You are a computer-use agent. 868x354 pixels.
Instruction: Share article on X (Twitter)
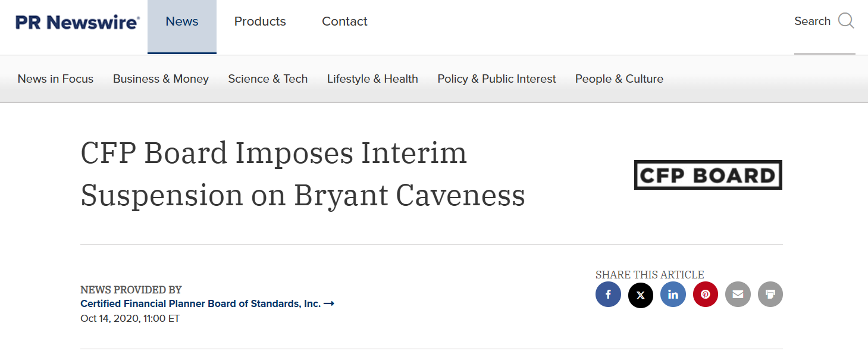[x=641, y=295]
